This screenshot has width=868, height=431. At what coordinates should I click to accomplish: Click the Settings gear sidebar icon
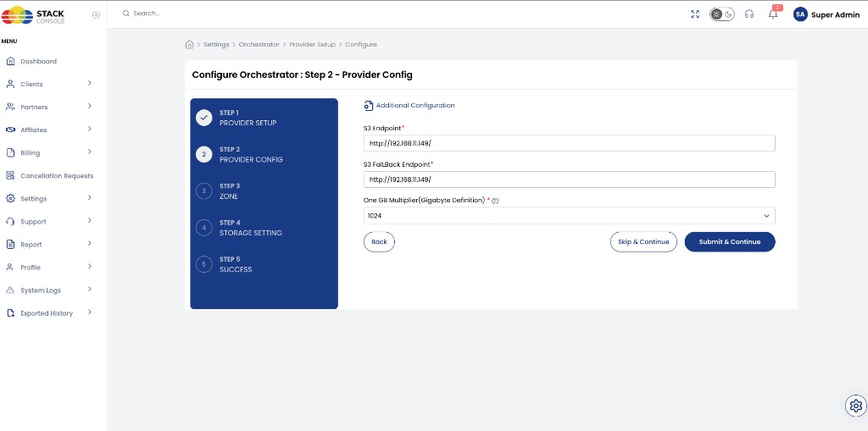tap(10, 199)
